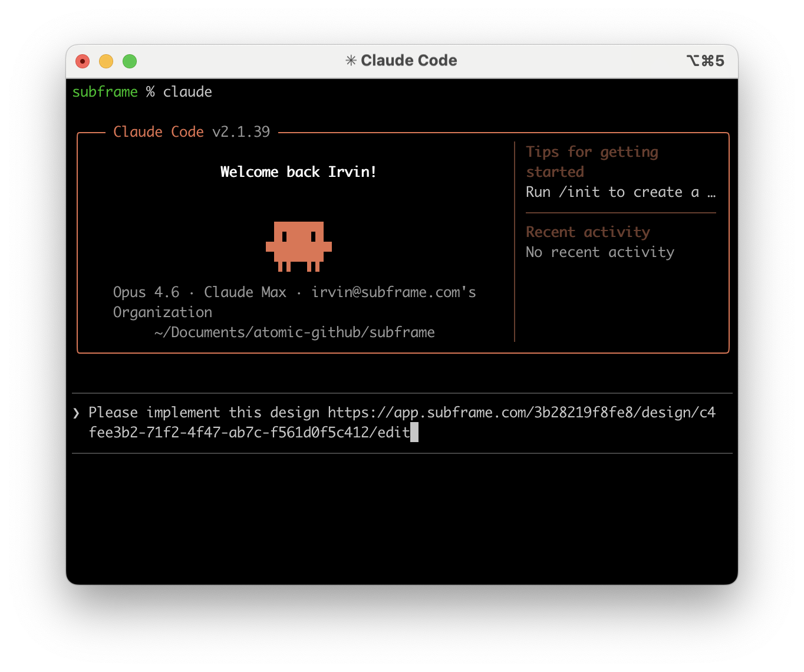Click the 'subframe' green shell prompt text
804x672 pixels.
coord(105,92)
